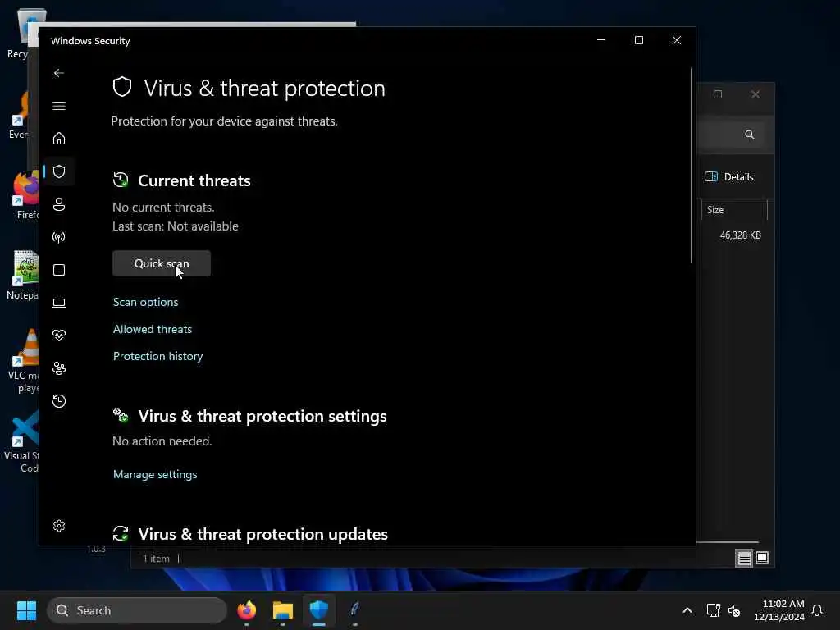The image size is (840, 630).
Task: Open Device security laptop icon
Action: tap(59, 303)
